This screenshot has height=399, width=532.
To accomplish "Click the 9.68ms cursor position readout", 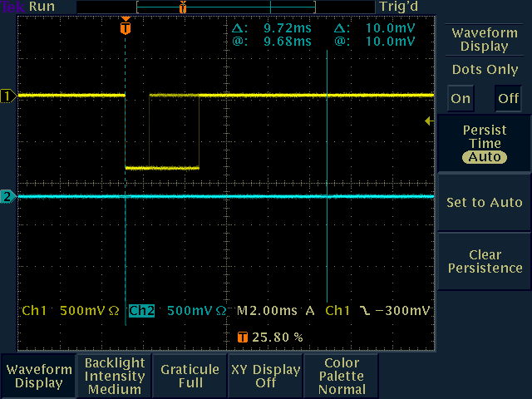I will [x=272, y=42].
